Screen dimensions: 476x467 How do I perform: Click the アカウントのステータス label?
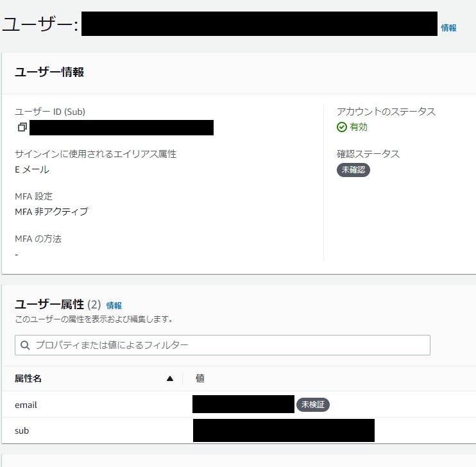tap(386, 112)
